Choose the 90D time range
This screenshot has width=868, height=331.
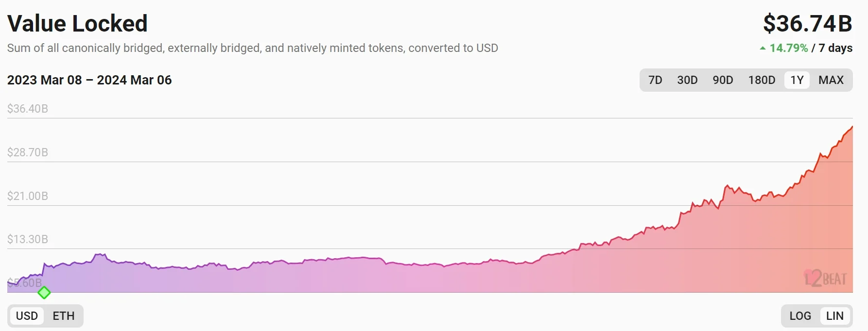point(723,80)
